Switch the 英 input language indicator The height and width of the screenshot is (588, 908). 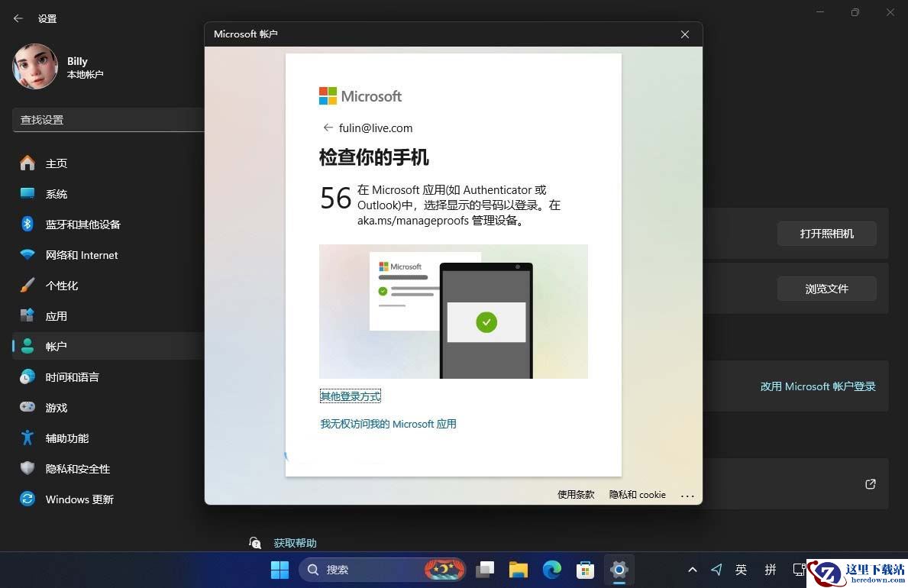742,570
